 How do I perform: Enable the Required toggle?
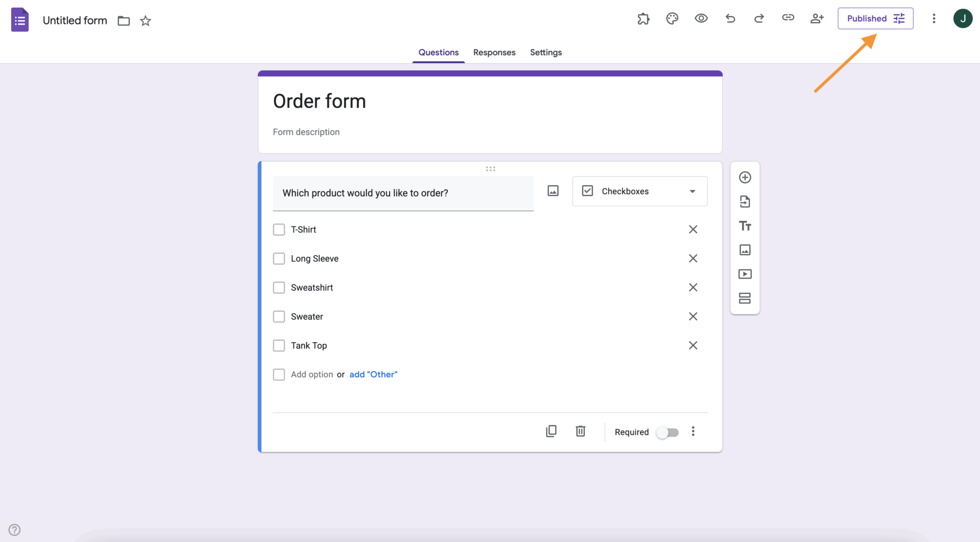click(x=668, y=432)
